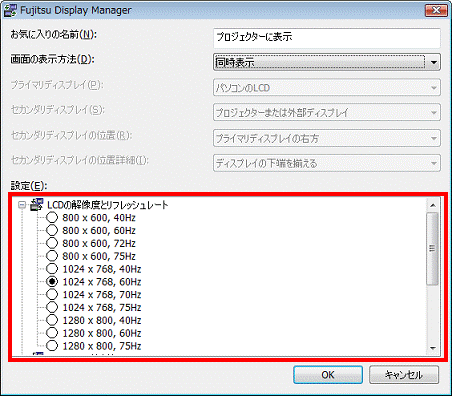Image resolution: width=452 pixels, height=396 pixels.
Task: Open the セカンダリディスプレイの位置 dropdown
Action: (x=327, y=138)
